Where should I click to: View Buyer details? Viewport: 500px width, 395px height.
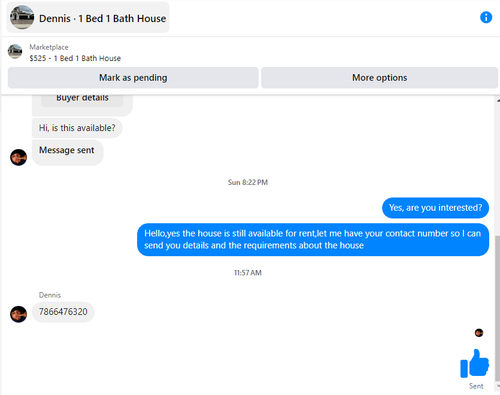[82, 100]
